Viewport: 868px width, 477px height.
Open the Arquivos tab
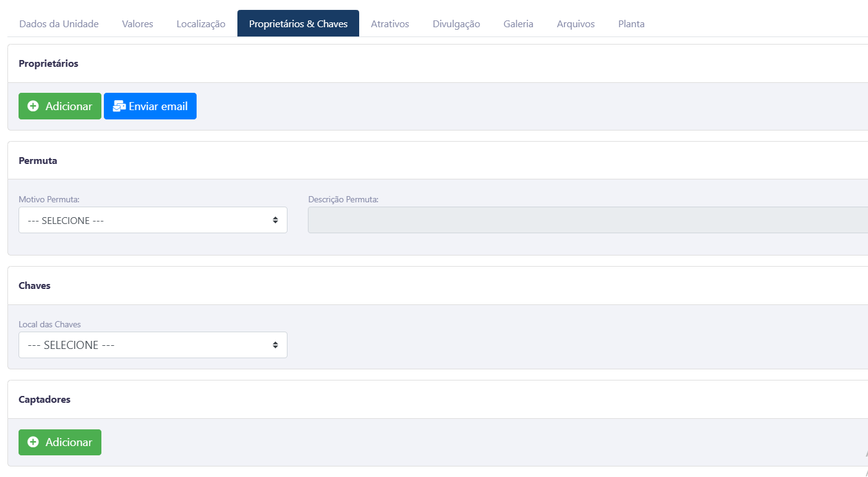(576, 24)
